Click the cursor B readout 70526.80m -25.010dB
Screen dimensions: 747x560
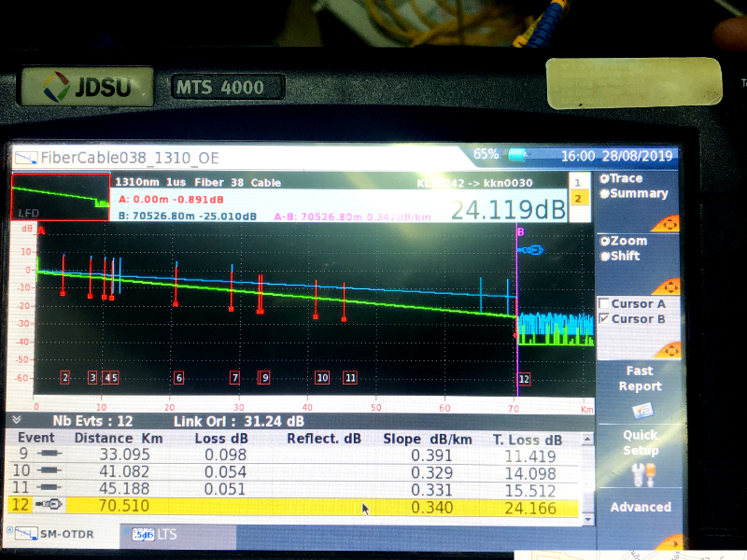[x=188, y=217]
